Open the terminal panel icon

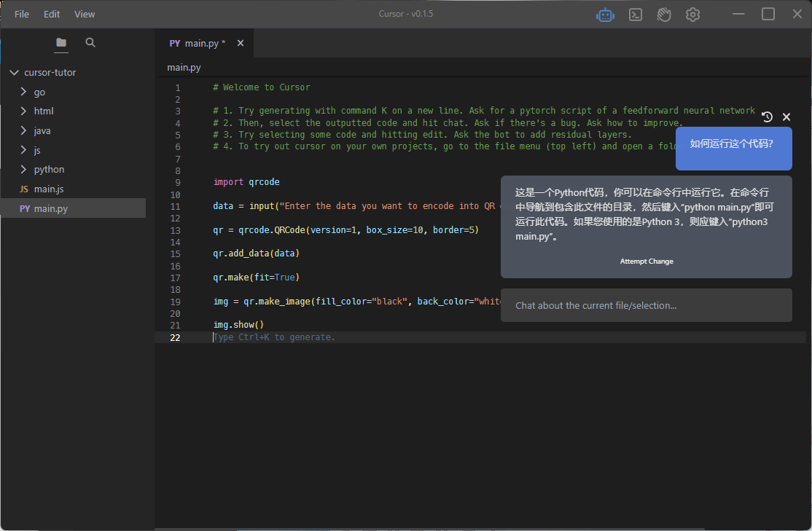point(635,15)
